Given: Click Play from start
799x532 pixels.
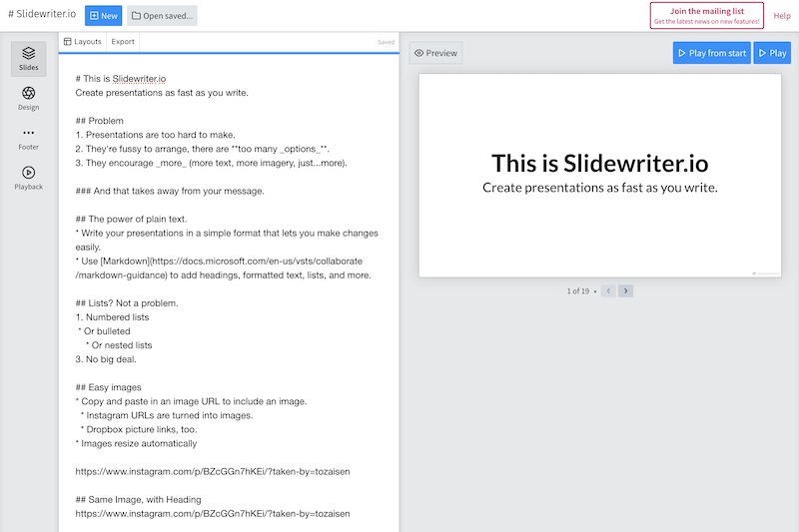Looking at the screenshot, I should (x=712, y=53).
